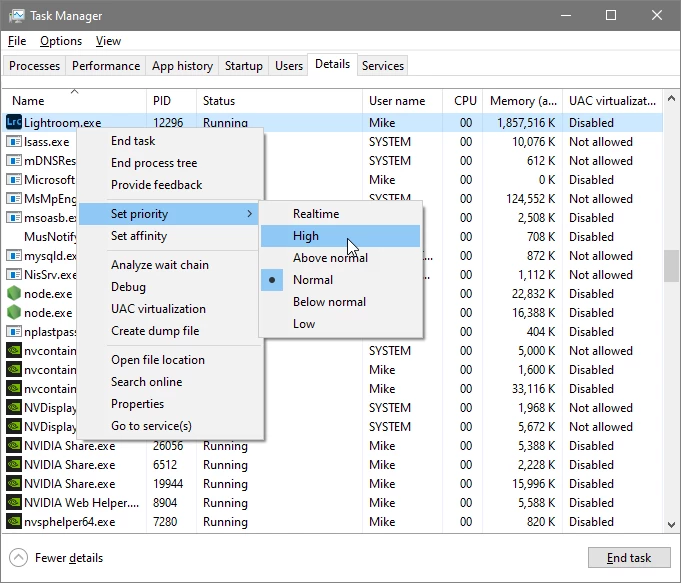Select memory value 1,857,516 K
The image size is (681, 583).
click(x=526, y=123)
